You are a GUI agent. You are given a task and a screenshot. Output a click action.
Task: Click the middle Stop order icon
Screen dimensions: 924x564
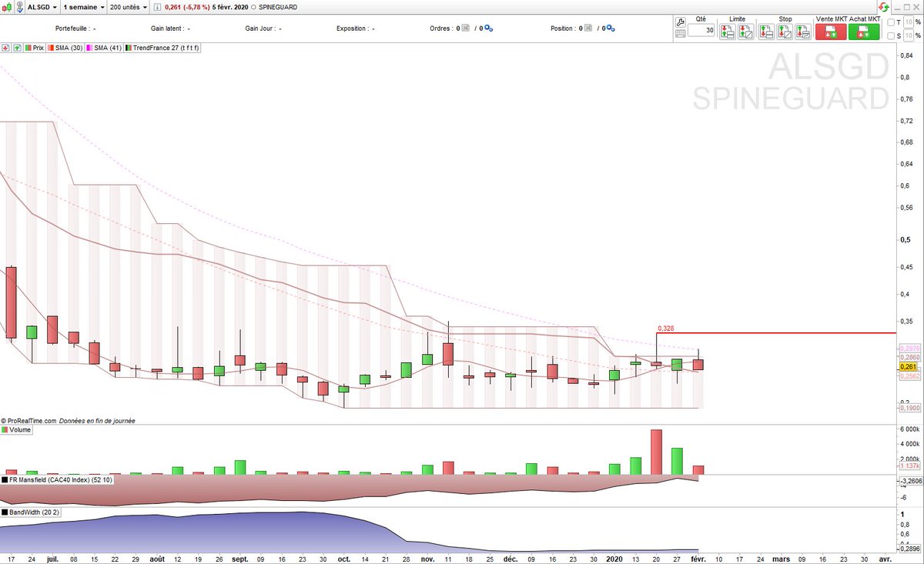[x=785, y=32]
